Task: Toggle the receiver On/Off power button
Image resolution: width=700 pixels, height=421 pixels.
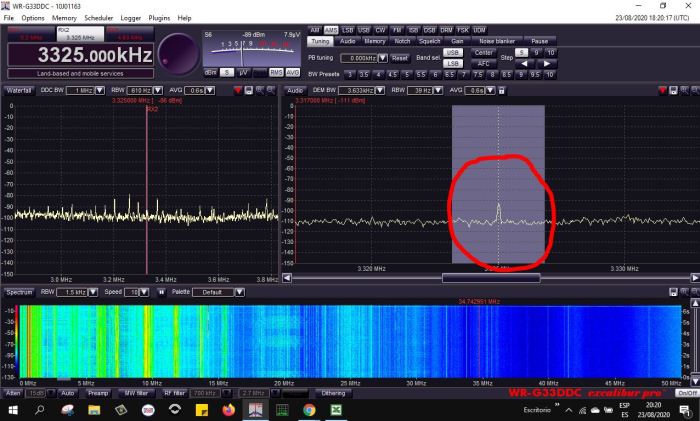Action: 686,393
